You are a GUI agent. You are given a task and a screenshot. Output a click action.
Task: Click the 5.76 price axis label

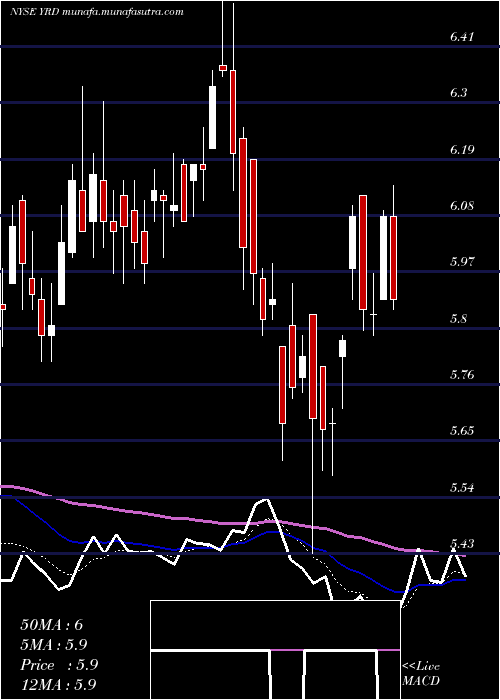462,375
